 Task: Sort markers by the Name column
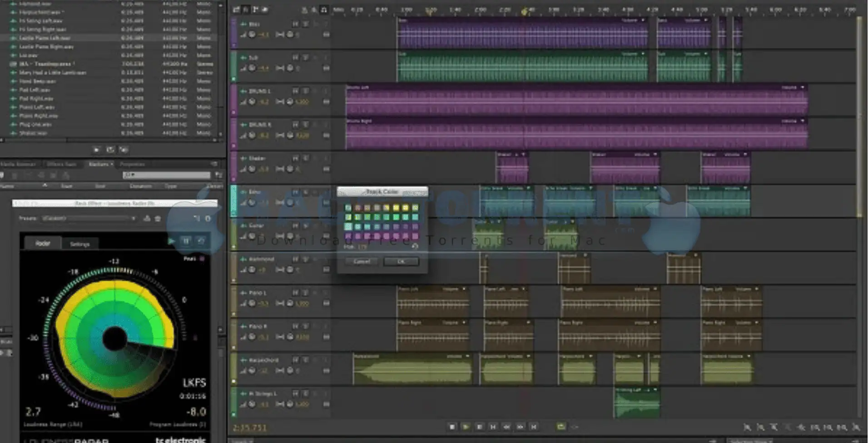[6, 186]
